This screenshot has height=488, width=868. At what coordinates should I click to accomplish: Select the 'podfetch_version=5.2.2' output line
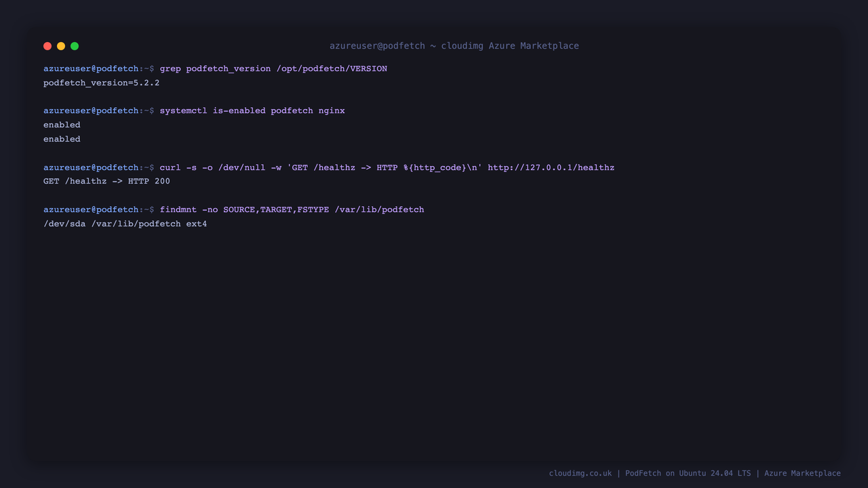pos(102,83)
